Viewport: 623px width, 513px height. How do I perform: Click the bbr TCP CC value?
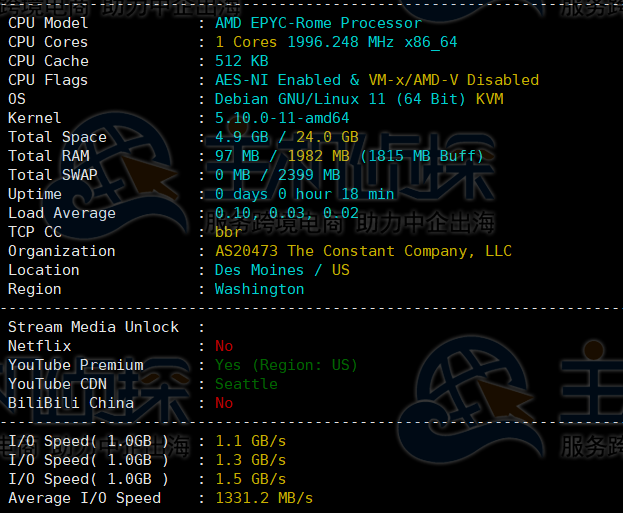(228, 232)
